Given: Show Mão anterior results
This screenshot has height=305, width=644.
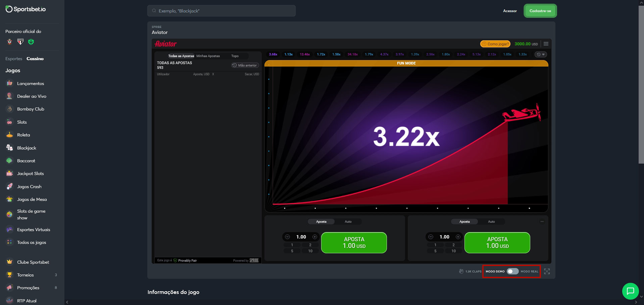Looking at the screenshot, I should (x=245, y=65).
